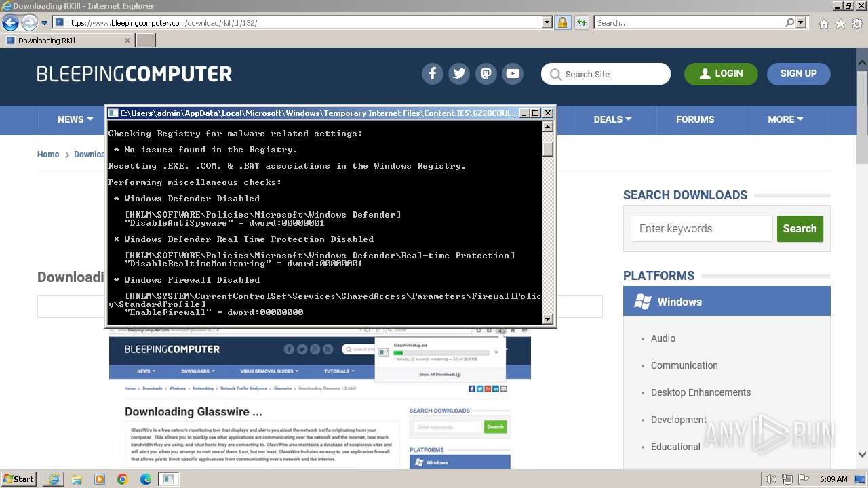Open the DEALS menu

pyautogui.click(x=612, y=119)
